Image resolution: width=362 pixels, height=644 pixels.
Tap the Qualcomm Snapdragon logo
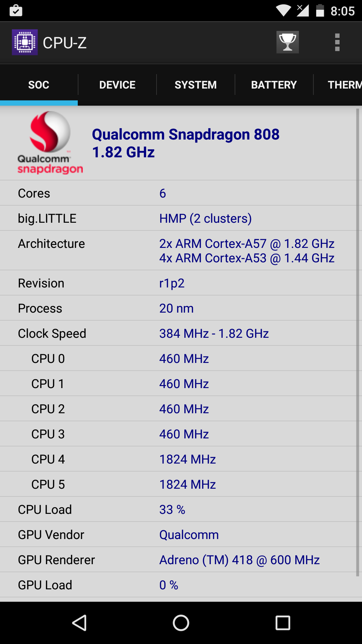coord(50,143)
